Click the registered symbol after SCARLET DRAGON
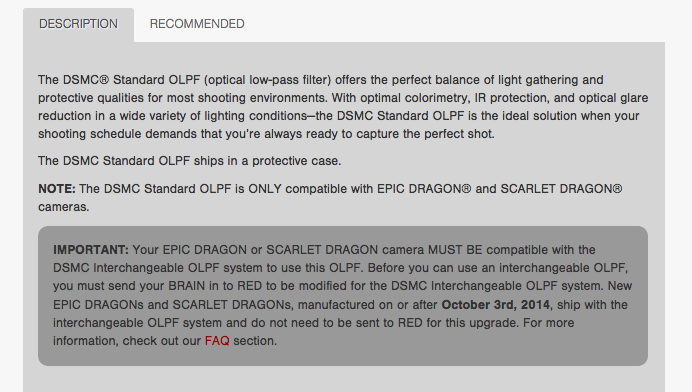 pos(617,189)
